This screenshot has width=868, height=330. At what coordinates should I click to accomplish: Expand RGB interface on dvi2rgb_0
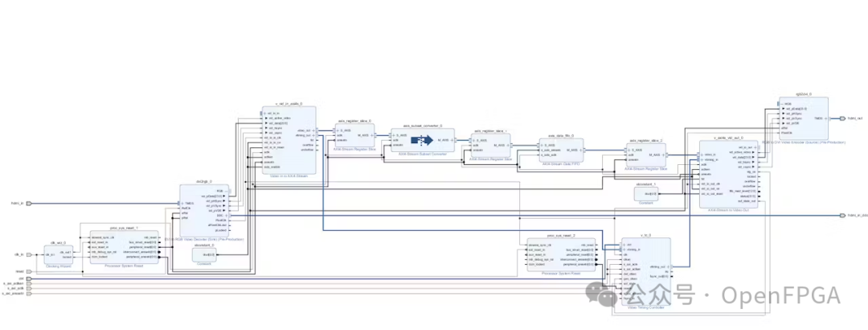[227, 192]
